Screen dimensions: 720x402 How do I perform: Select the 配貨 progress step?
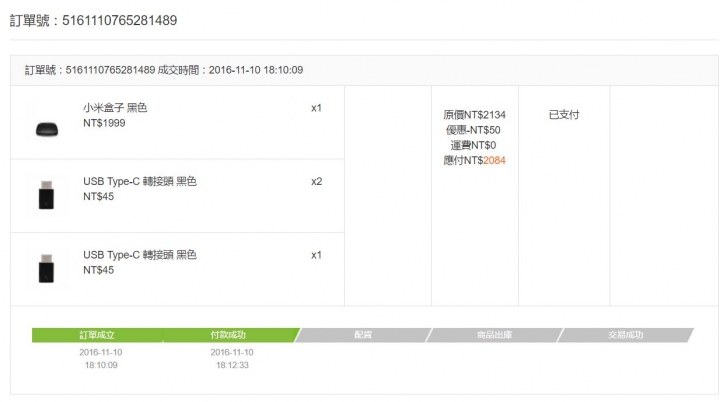[363, 335]
